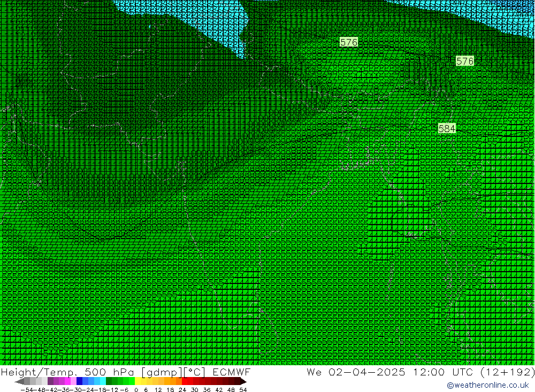Click the dark green -12 legend swatch
This screenshot has height=392, width=535.
coord(109,381)
